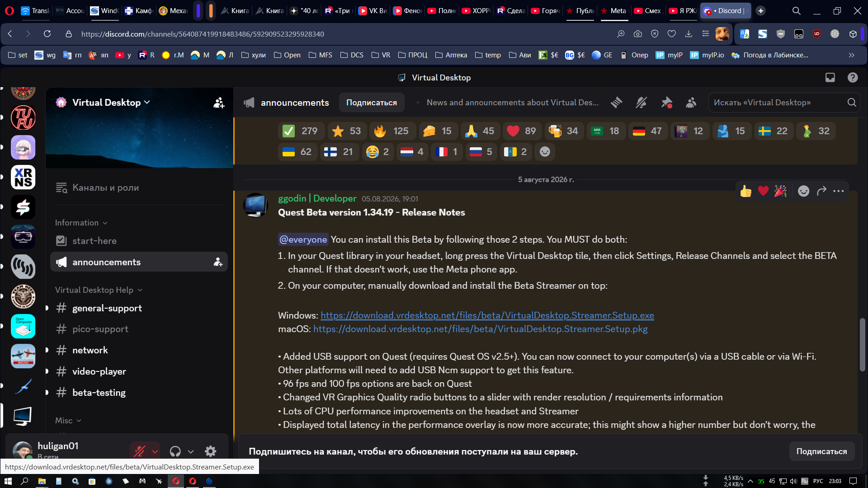Screen dimensions: 868x488
Task: Click Подписаться button in bottom banner
Action: pyautogui.click(x=821, y=451)
